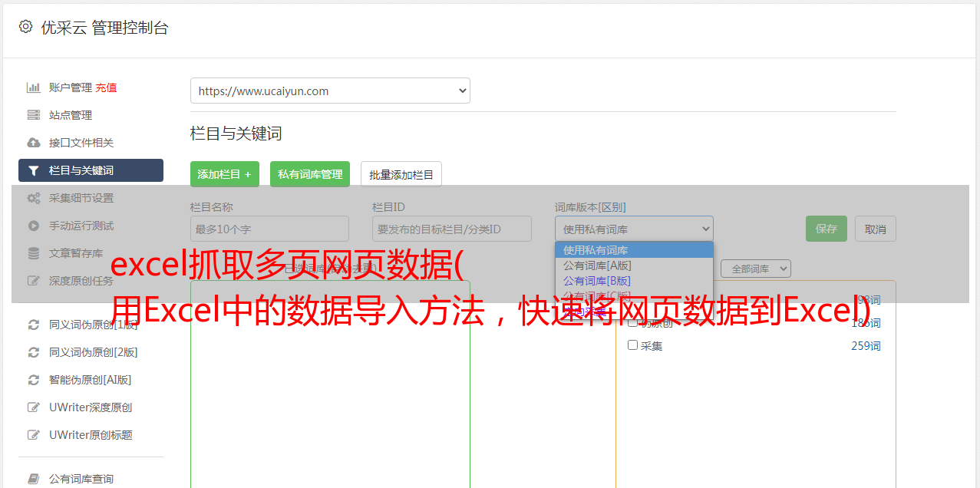Viewport: 980px width, 488px height.
Task: Click the refresh icon beside 智能伪原创[AI版]
Action: pyautogui.click(x=34, y=380)
